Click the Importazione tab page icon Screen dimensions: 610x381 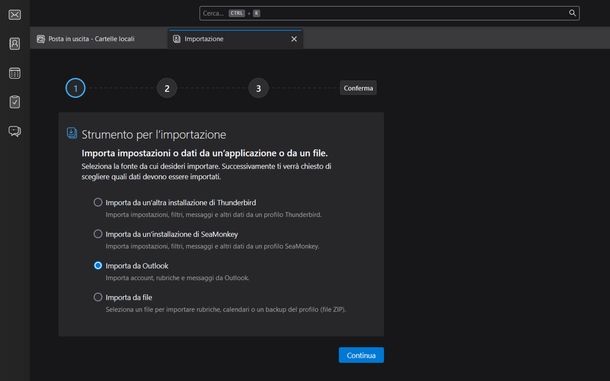pyautogui.click(x=177, y=39)
